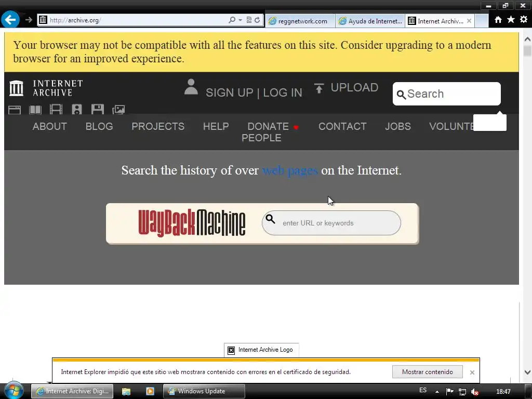Image resolution: width=532 pixels, height=399 pixels.
Task: Click the vertical scrollbar thumb
Action: 527,50
